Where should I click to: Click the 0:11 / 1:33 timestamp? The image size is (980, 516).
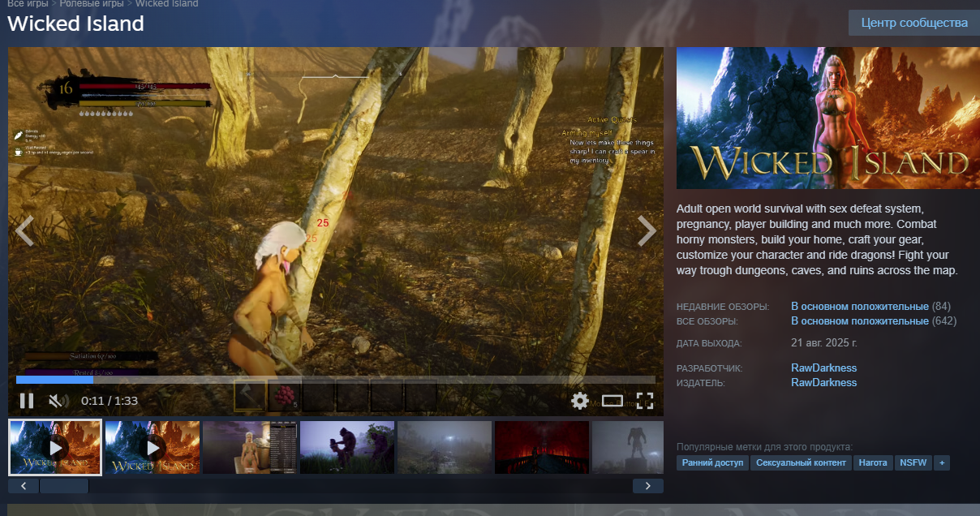point(110,401)
